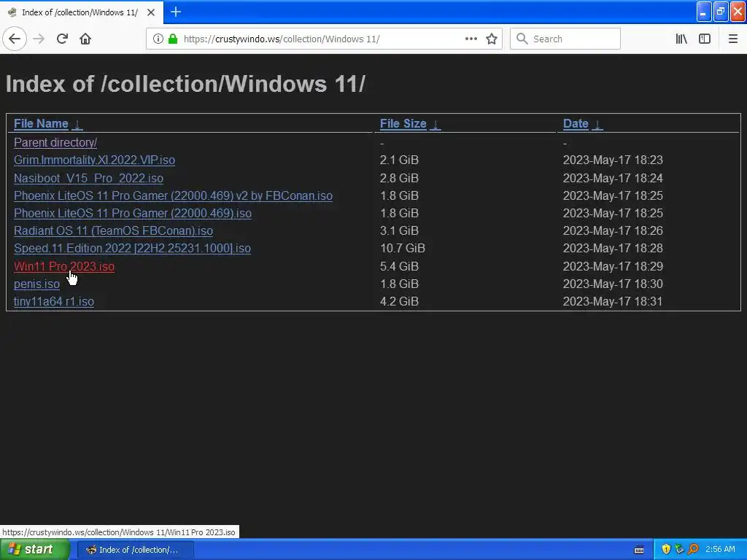Select the 5.4 GiB file size cell

point(399,266)
